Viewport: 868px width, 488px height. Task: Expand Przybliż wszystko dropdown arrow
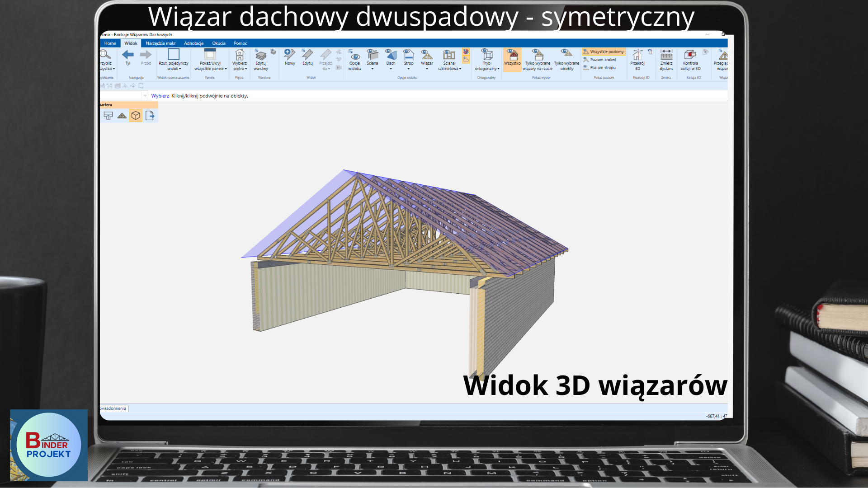pyautogui.click(x=114, y=69)
